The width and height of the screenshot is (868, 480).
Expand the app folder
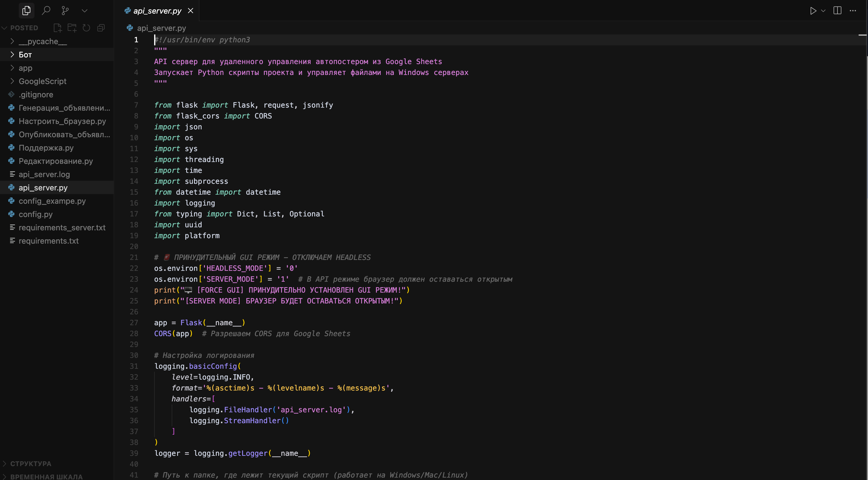click(x=57, y=68)
